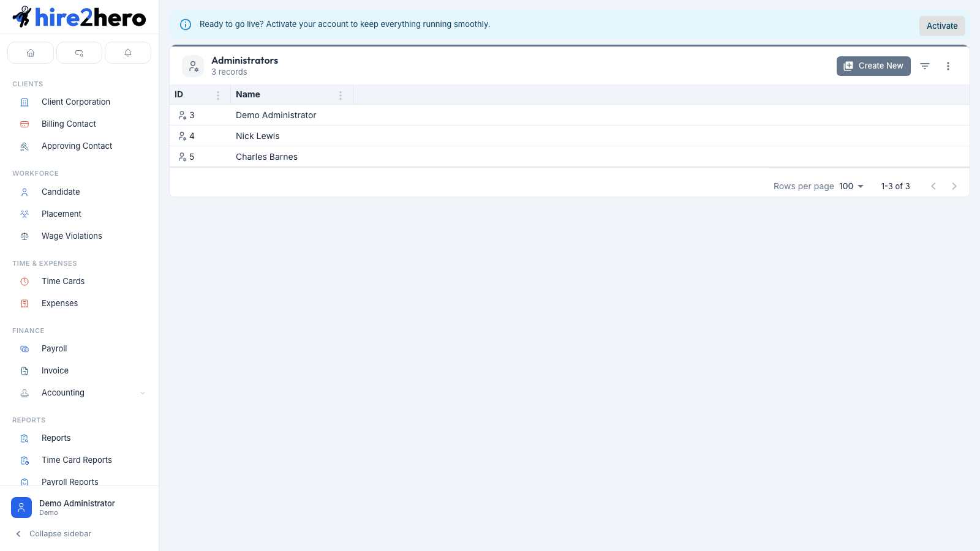
Task: Collapse the sidebar
Action: coord(53,534)
